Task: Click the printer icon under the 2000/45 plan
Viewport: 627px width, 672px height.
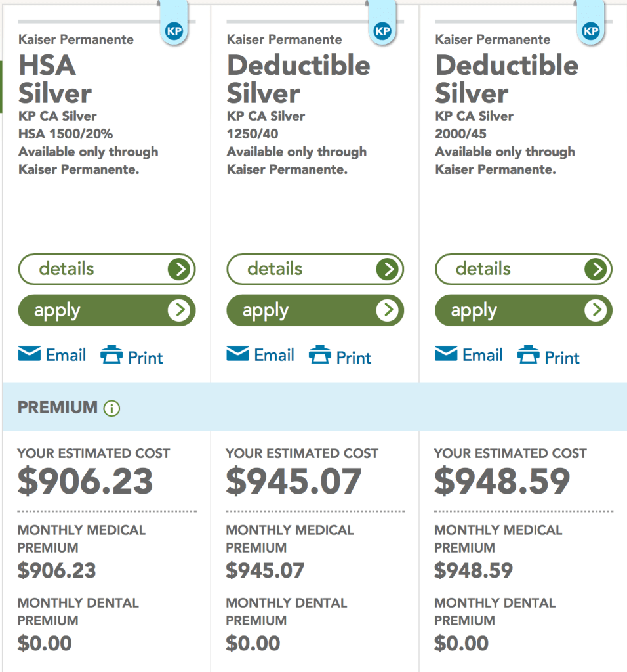Action: coord(529,356)
